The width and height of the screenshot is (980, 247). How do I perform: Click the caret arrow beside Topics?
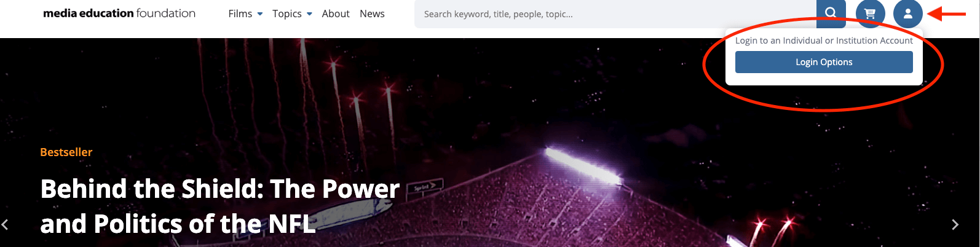click(x=309, y=14)
